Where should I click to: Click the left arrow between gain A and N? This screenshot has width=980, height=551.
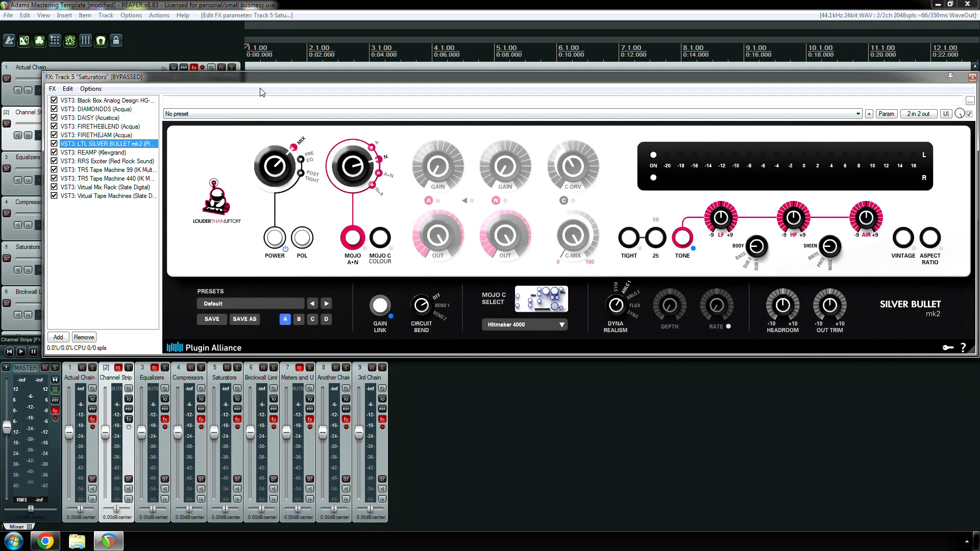(464, 201)
